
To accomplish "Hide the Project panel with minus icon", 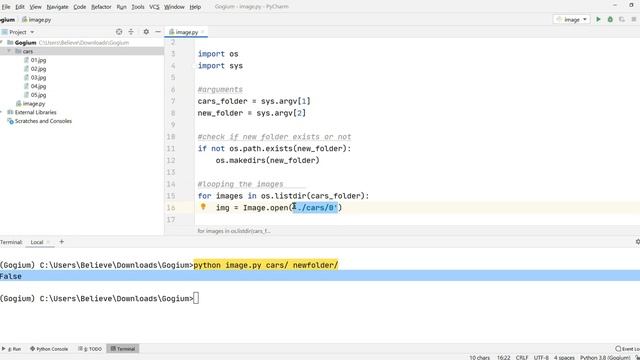I will click(x=158, y=32).
